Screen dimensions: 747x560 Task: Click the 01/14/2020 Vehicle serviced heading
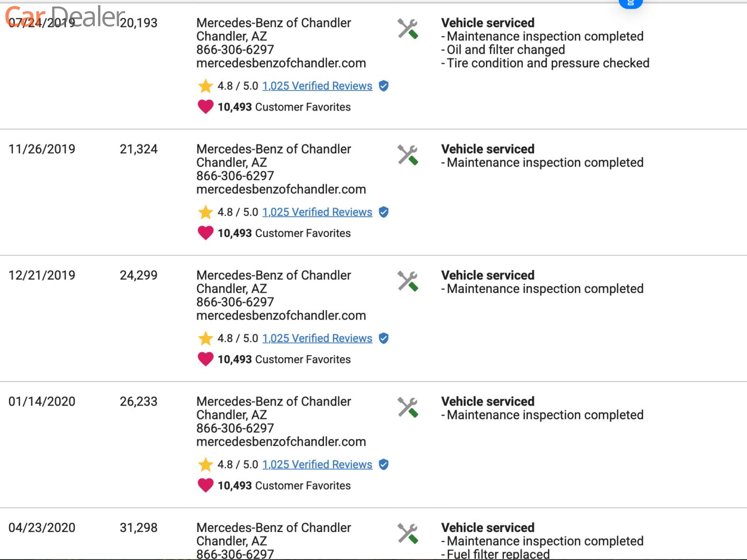coord(487,401)
